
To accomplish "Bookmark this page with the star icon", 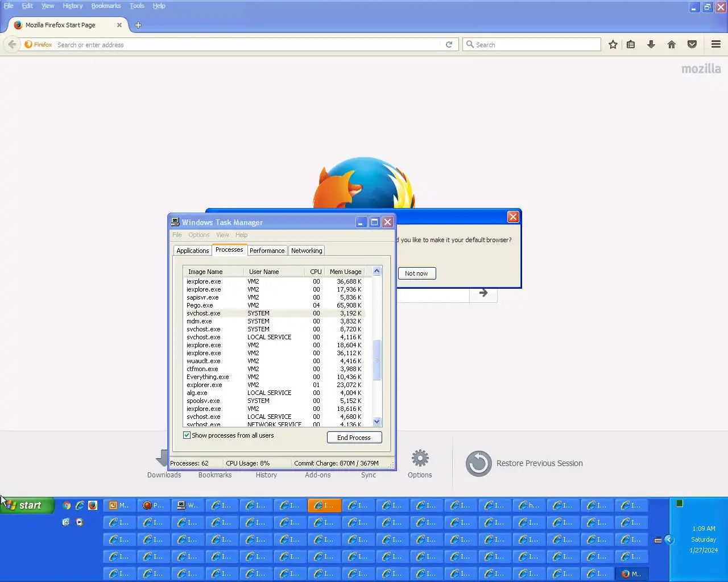I will (x=613, y=44).
